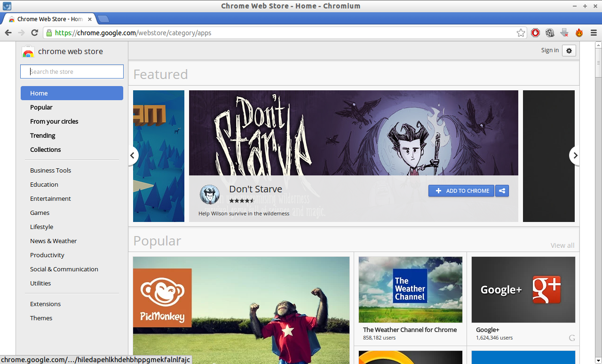Browse the Lifestyle category
The image size is (602, 364).
pyautogui.click(x=42, y=227)
